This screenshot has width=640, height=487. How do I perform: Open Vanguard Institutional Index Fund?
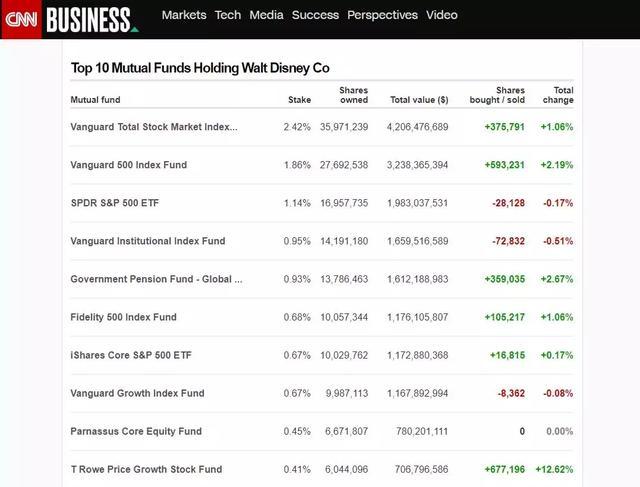coord(148,241)
